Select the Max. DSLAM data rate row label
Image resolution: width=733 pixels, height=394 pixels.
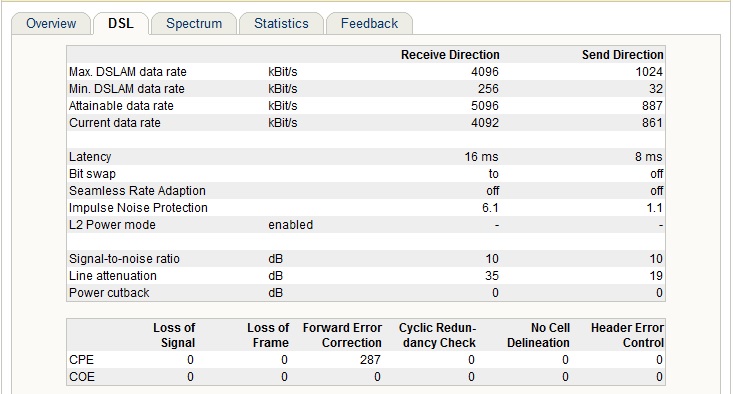point(128,72)
